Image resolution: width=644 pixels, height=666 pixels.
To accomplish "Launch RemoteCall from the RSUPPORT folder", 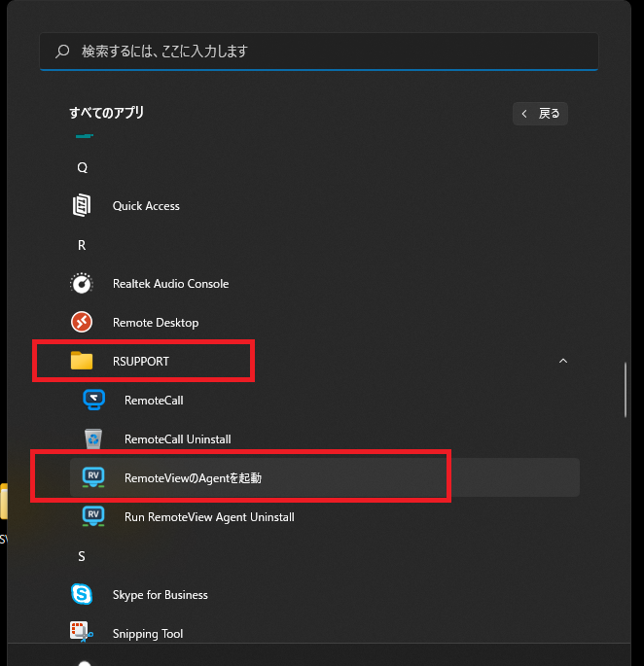I will coord(154,401).
